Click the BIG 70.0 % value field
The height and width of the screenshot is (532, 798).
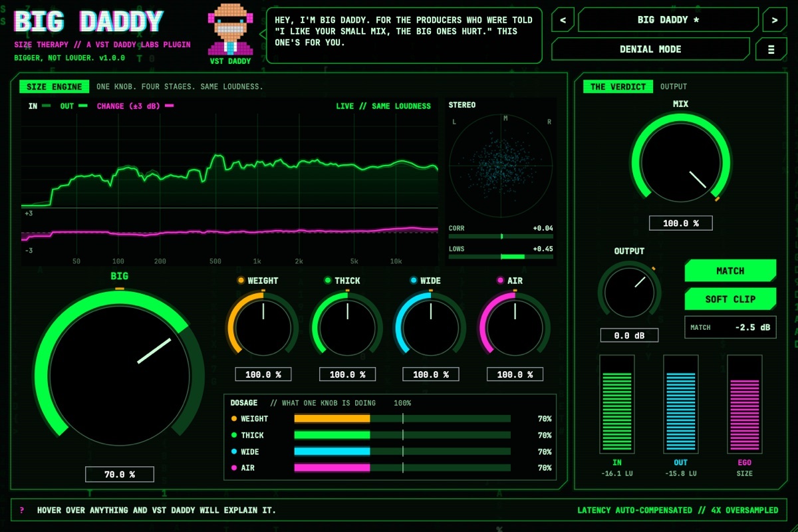(120, 474)
